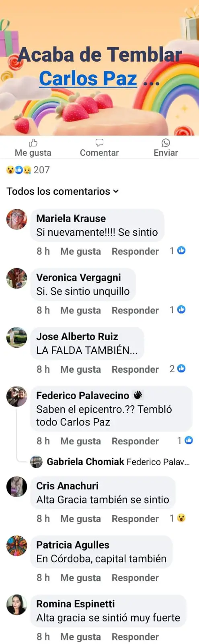The height and width of the screenshot is (644, 199).
Task: View like reactions on Jose Alberto Ruiz's comment
Action: click(178, 369)
